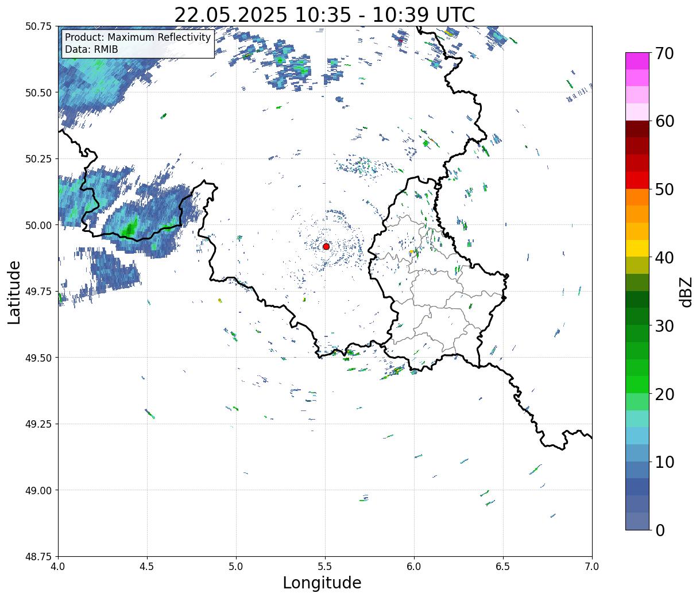This screenshot has width=700, height=597.
Task: Click the grey-blue swatch just above 0
Action: pos(637,521)
